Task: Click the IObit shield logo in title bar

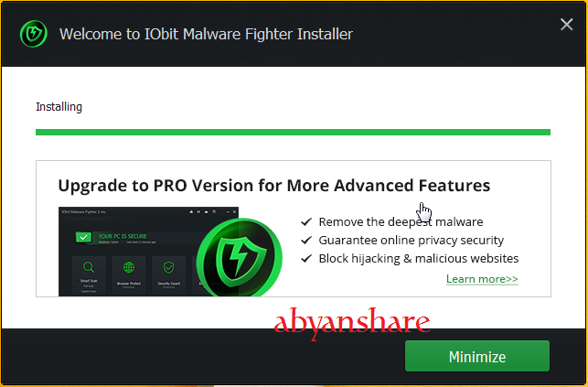Action: pos(34,34)
